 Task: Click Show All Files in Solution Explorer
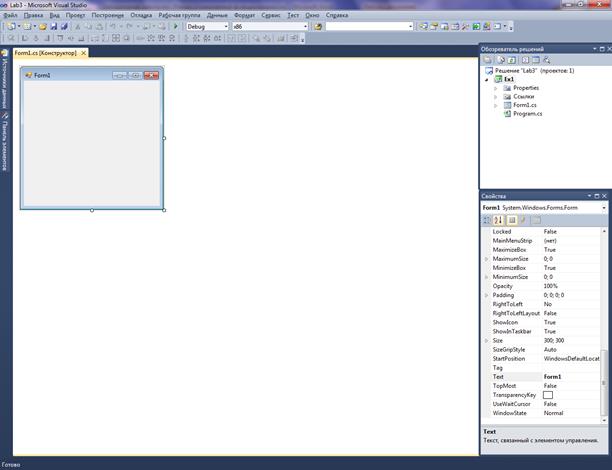pos(501,60)
